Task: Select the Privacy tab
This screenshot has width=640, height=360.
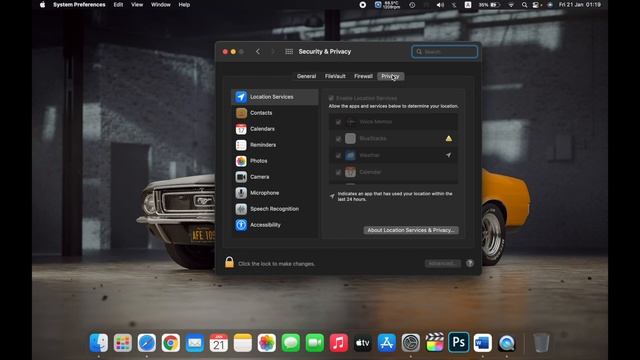Action: point(391,76)
